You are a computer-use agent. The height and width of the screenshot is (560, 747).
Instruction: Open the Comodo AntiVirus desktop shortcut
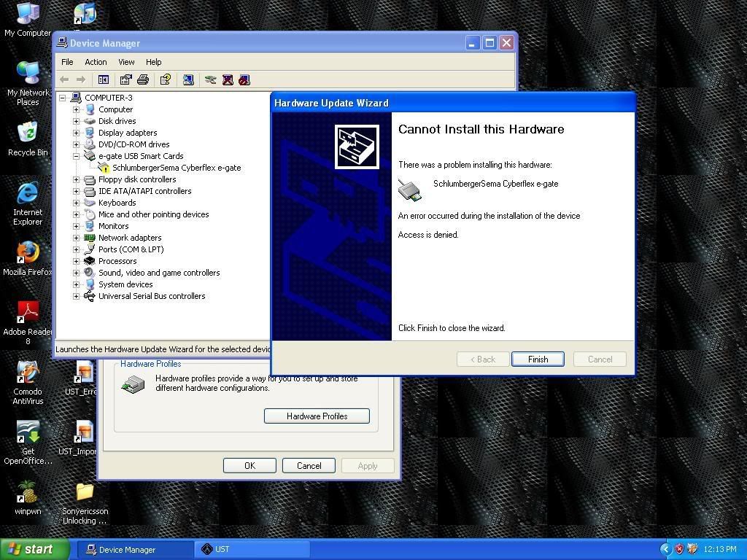[28, 373]
